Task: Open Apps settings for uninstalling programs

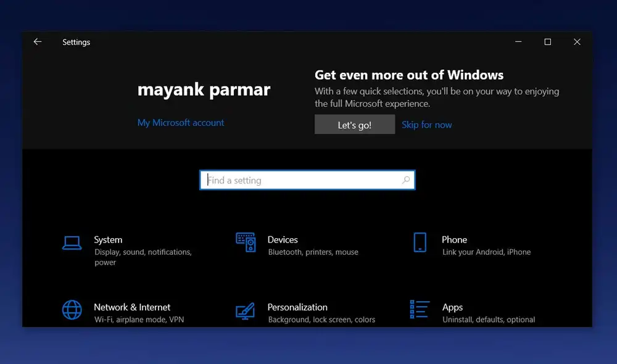Action: click(452, 307)
